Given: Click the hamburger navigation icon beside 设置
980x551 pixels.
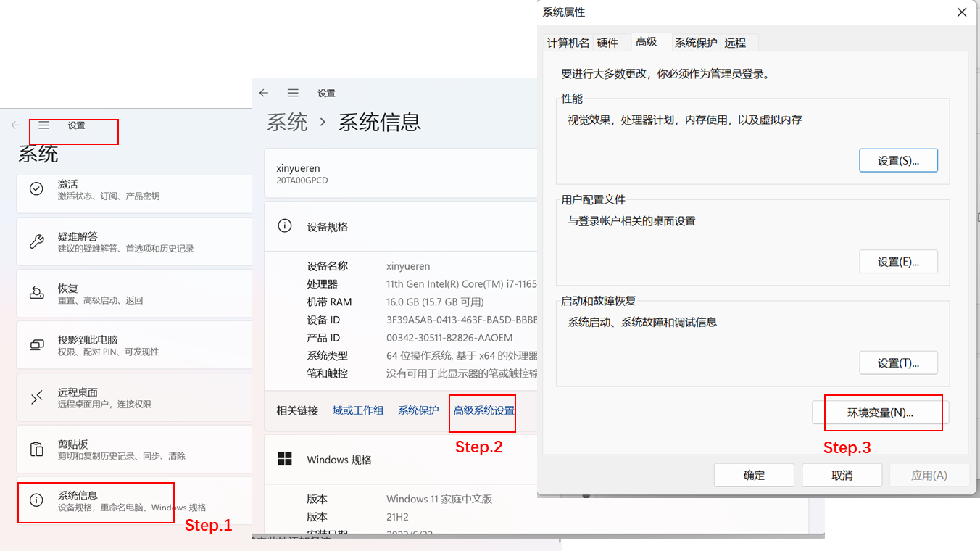Looking at the screenshot, I should tap(44, 123).
